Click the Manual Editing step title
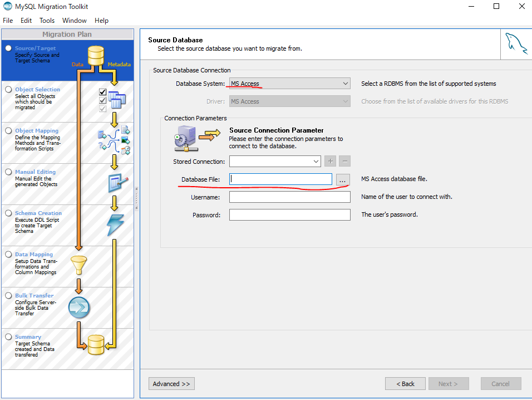 point(35,172)
